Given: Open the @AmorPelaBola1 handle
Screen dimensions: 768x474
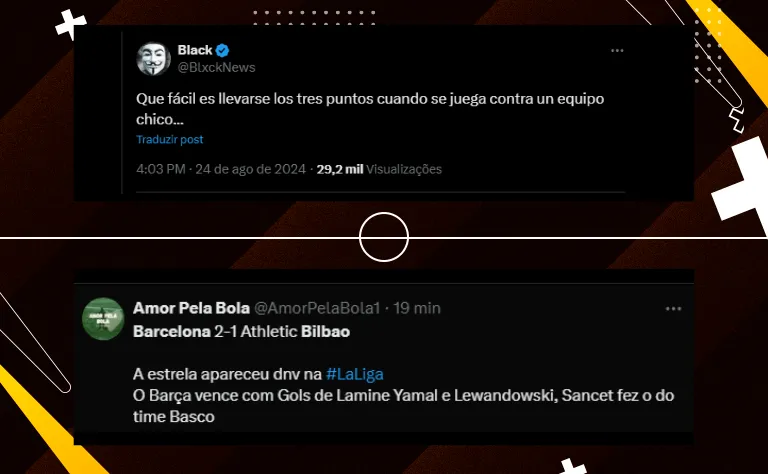Looking at the screenshot, I should [x=317, y=308].
